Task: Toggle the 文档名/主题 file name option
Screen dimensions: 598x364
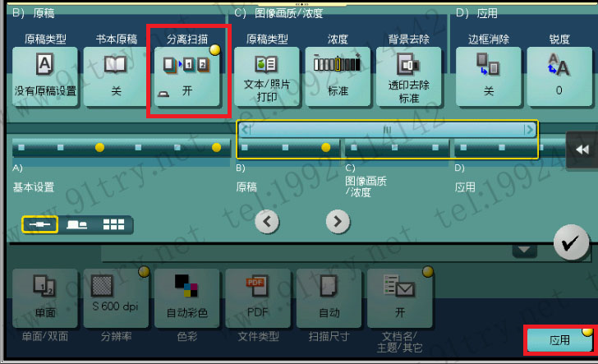Action: tap(400, 298)
